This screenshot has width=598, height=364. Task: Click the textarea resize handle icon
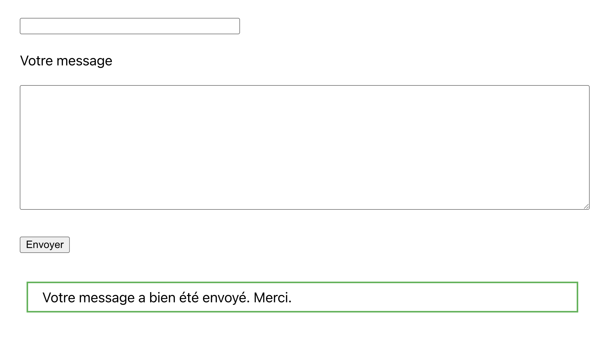586,206
